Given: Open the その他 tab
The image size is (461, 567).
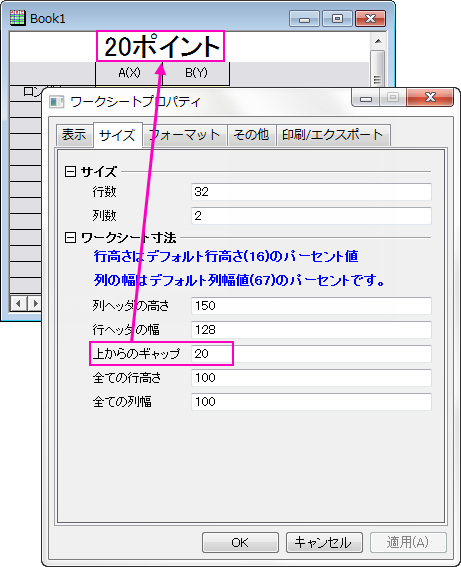Looking at the screenshot, I should [251, 135].
